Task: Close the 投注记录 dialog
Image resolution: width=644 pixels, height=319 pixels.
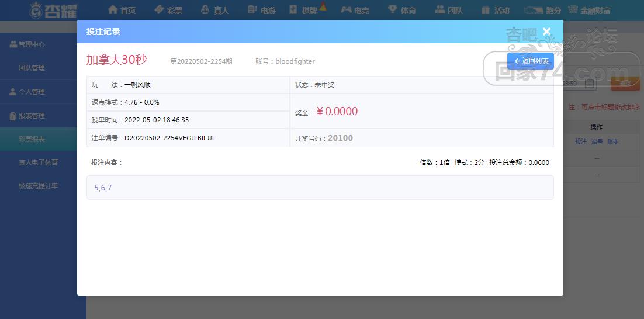Action: pyautogui.click(x=546, y=32)
